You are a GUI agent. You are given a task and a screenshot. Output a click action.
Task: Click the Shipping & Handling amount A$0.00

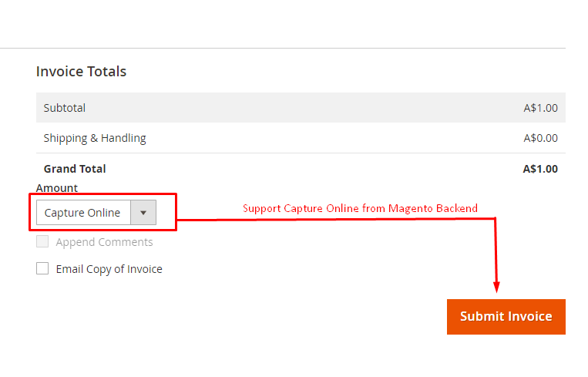540,139
